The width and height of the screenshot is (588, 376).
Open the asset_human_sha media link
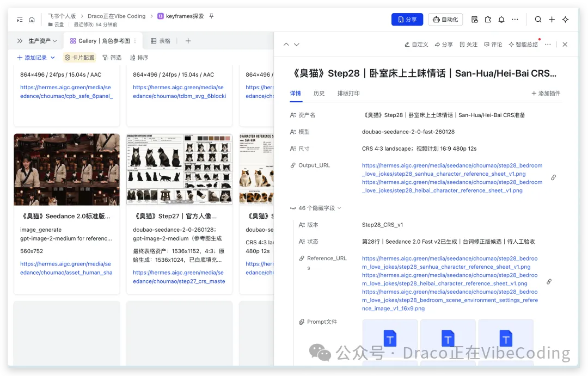click(x=66, y=268)
